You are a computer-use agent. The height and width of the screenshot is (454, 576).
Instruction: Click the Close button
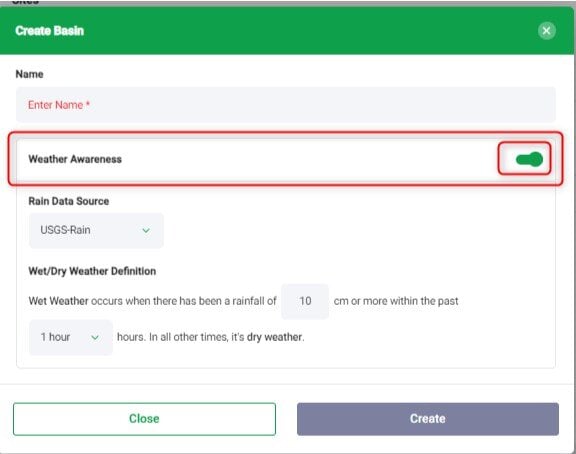click(x=144, y=419)
